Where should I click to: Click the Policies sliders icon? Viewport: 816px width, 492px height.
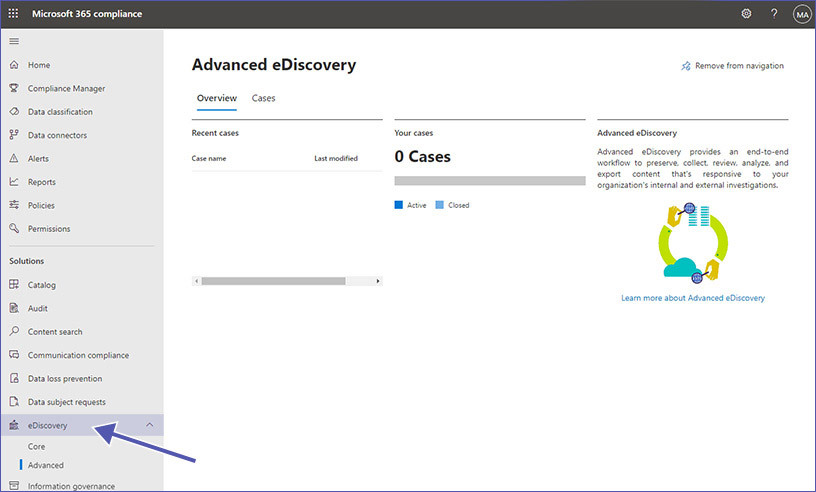point(14,205)
